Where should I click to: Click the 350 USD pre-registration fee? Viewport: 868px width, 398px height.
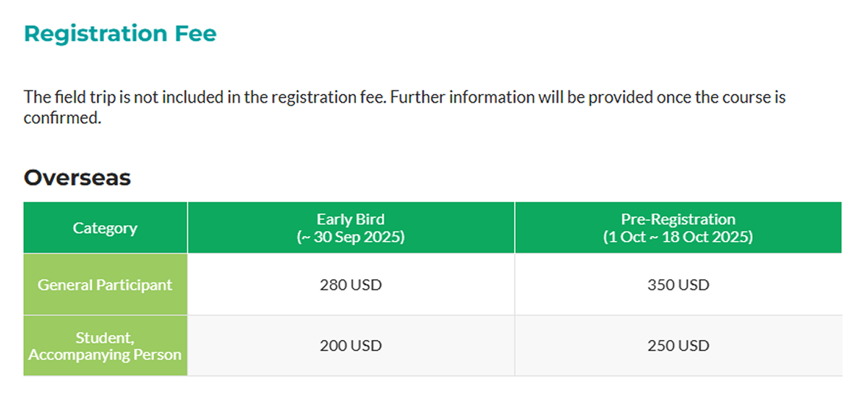point(678,285)
